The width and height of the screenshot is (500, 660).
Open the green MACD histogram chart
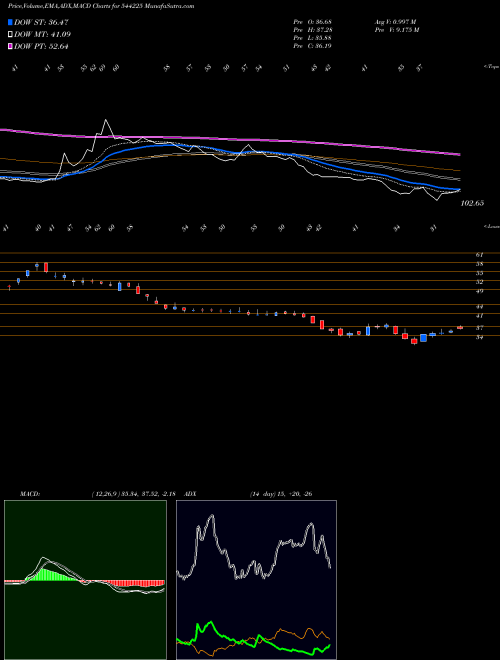click(85, 580)
